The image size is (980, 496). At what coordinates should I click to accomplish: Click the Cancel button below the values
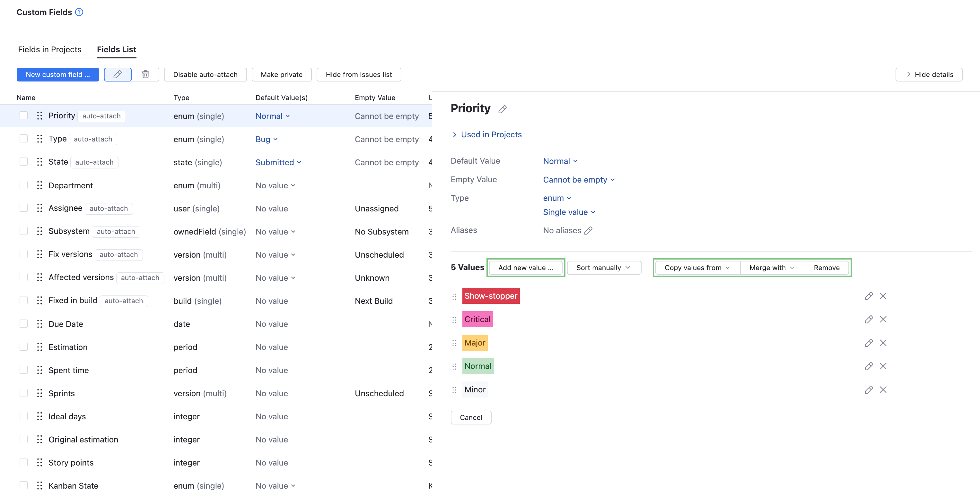471,417
